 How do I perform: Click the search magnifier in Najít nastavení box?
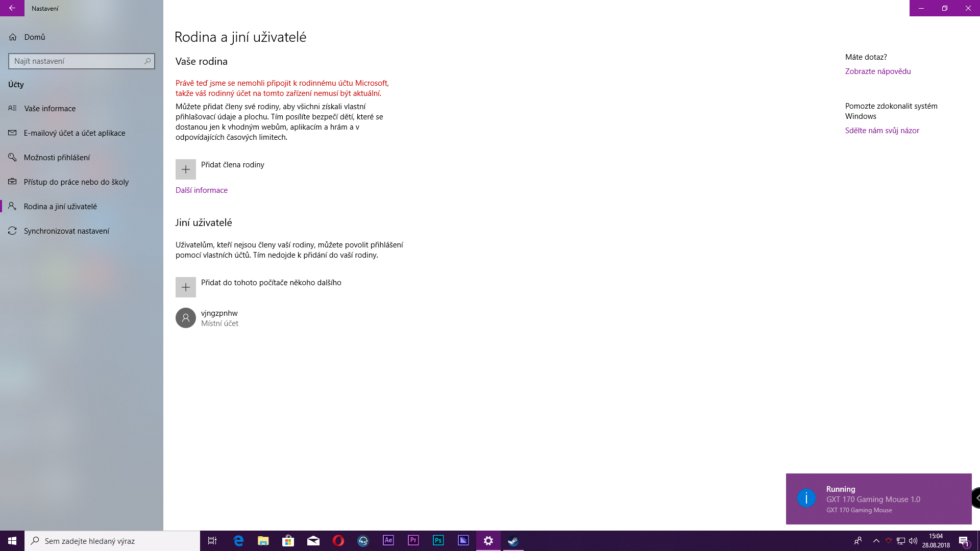click(x=148, y=61)
